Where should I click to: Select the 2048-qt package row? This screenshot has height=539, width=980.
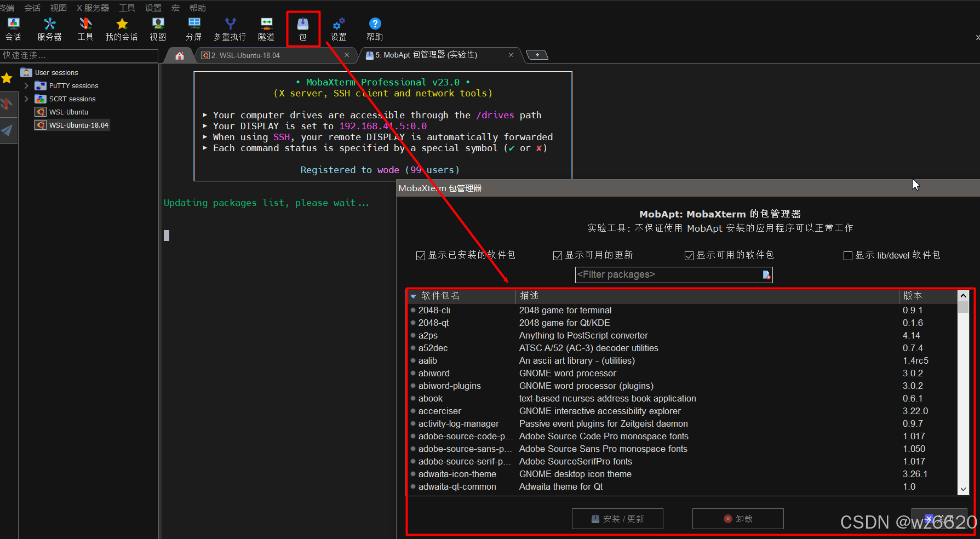pyautogui.click(x=682, y=323)
